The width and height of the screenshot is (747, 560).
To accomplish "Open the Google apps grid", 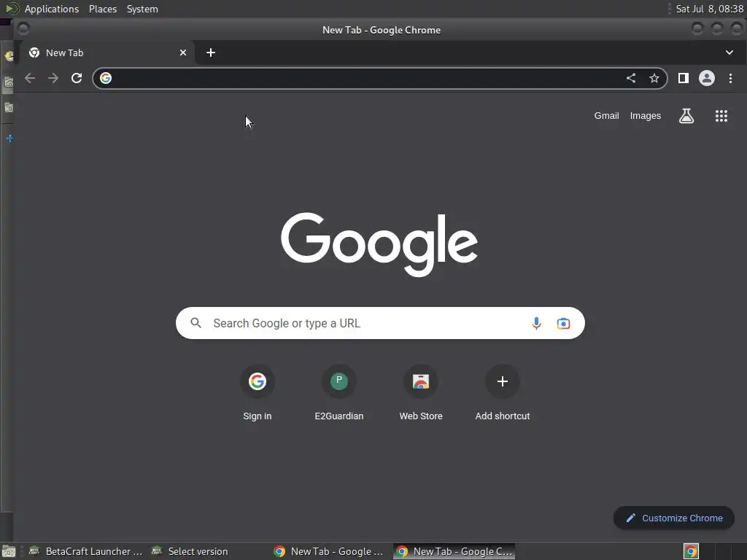I will tap(721, 116).
